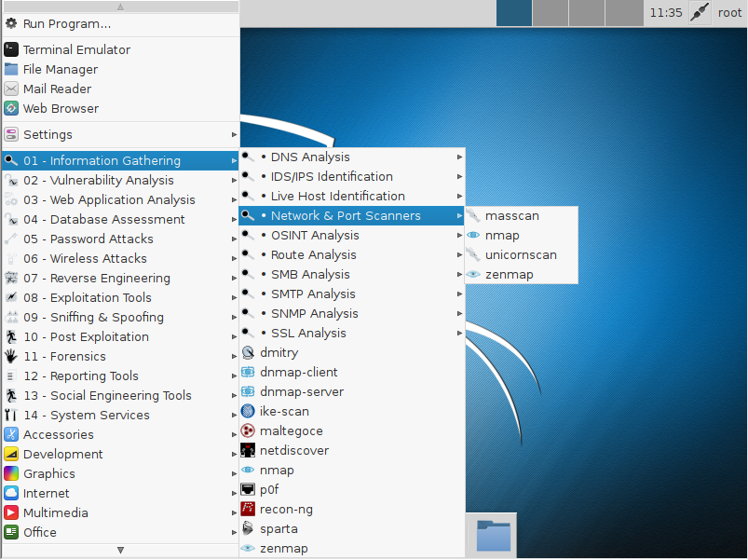Viewport: 748px width, 560px height.
Task: Open 03 - Web Application Analysis menu
Action: (x=120, y=199)
